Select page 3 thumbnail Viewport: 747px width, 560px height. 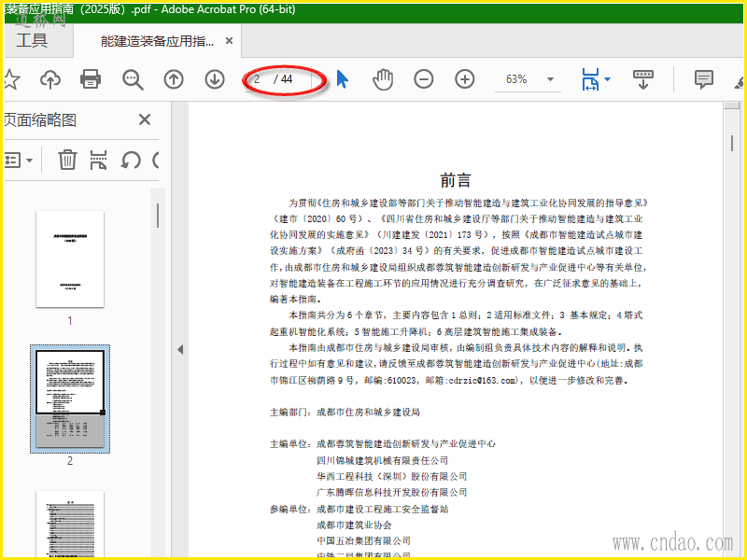[70, 524]
